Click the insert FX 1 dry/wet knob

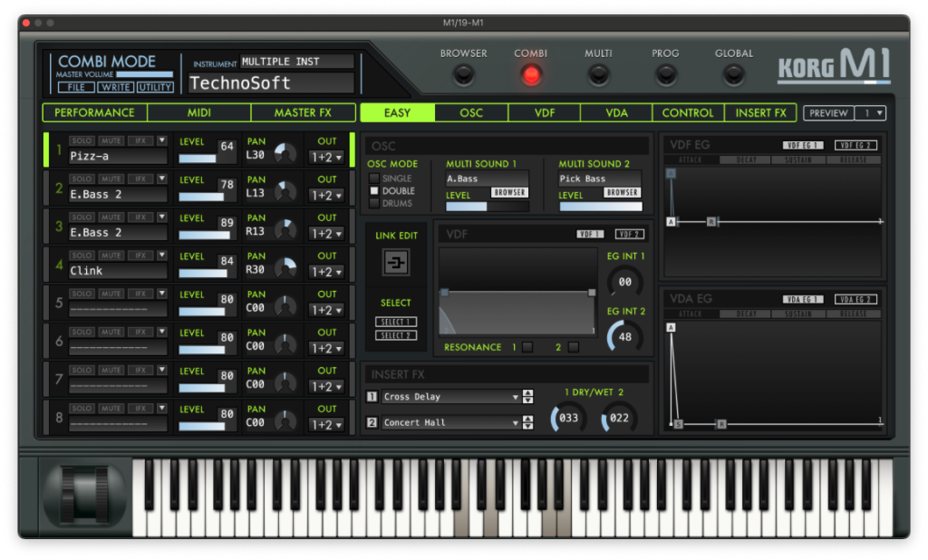coord(568,419)
